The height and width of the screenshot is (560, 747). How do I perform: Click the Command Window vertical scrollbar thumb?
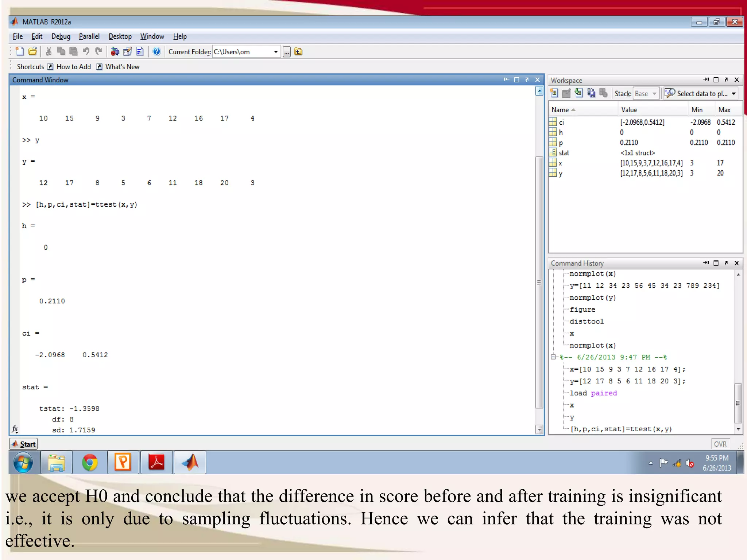[539, 283]
